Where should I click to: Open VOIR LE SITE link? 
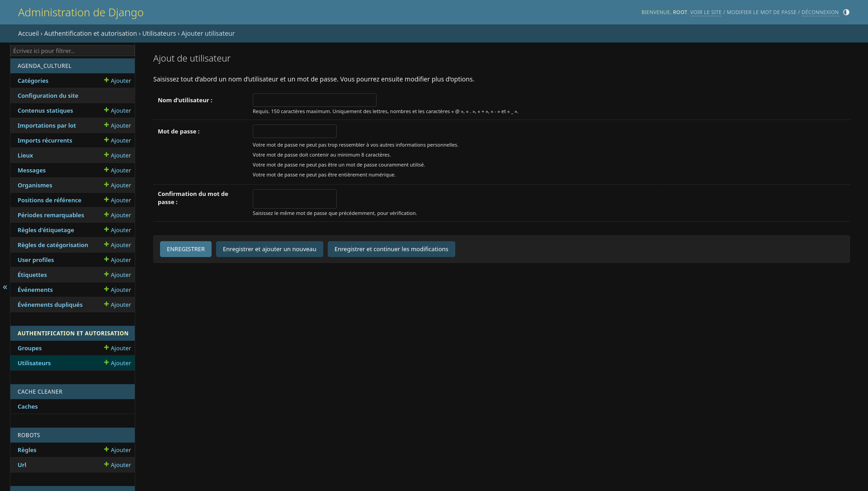[x=706, y=12]
